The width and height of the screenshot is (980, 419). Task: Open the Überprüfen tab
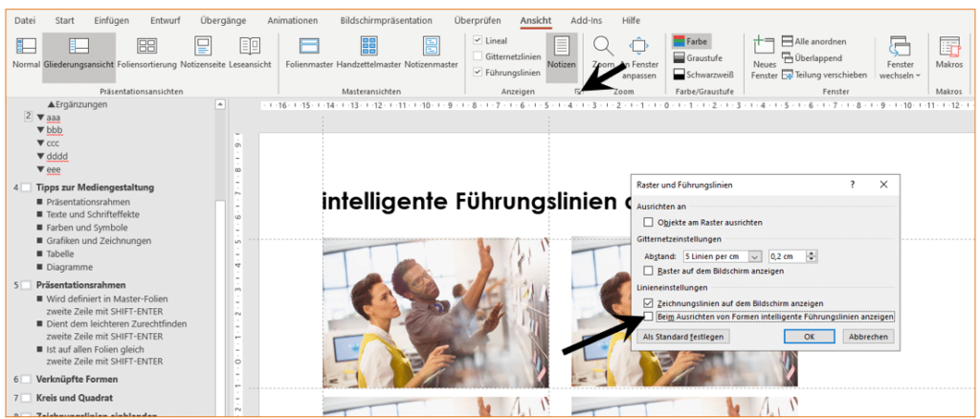(478, 20)
